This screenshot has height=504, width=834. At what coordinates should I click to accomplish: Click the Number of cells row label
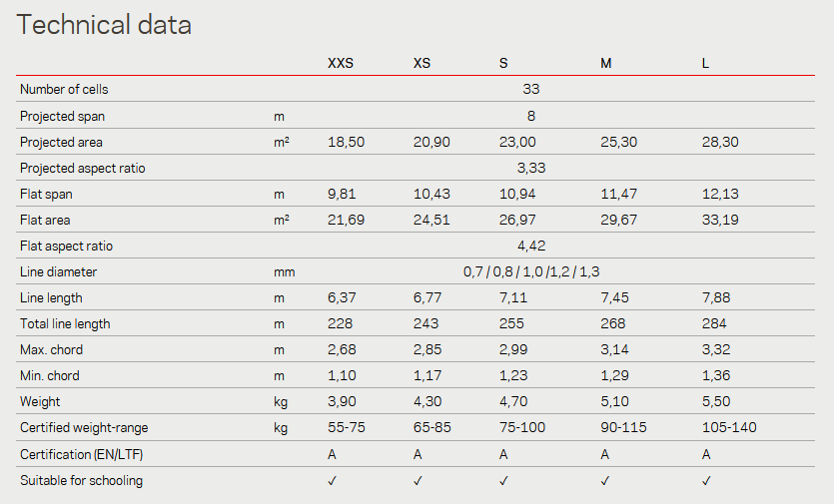click(x=64, y=89)
